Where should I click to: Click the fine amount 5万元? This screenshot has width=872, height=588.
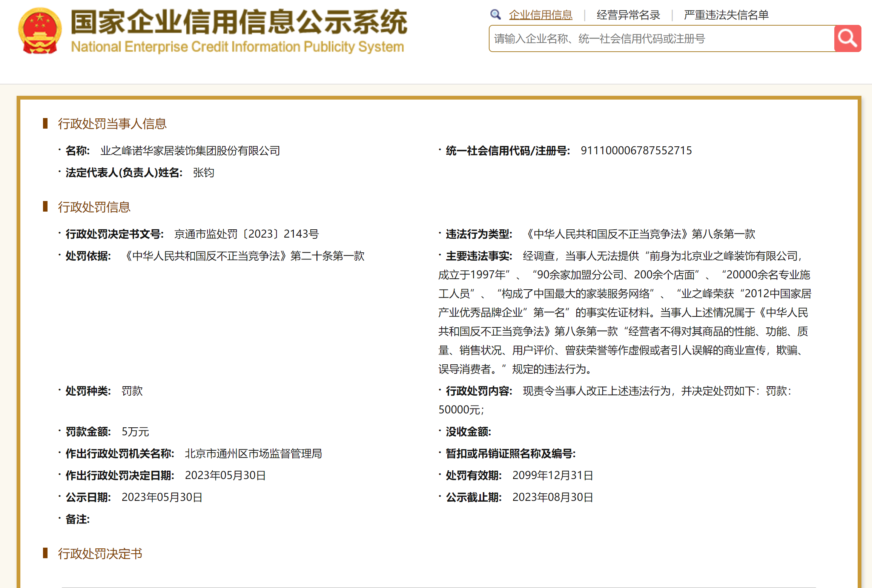coord(135,431)
